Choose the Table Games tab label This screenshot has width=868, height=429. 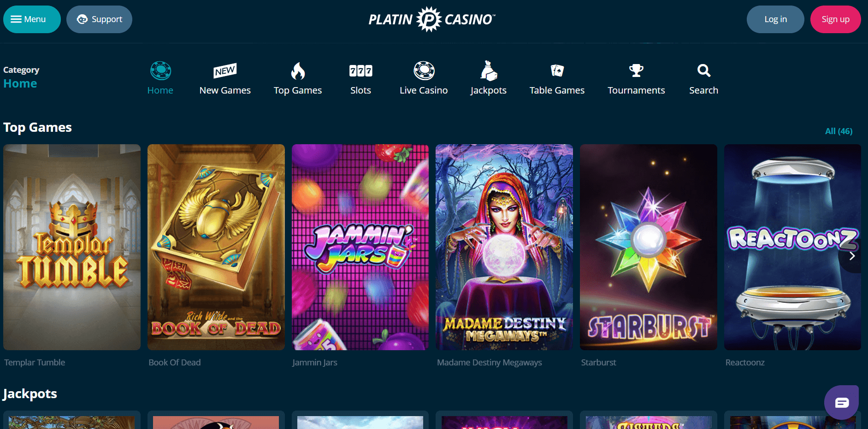pyautogui.click(x=557, y=90)
